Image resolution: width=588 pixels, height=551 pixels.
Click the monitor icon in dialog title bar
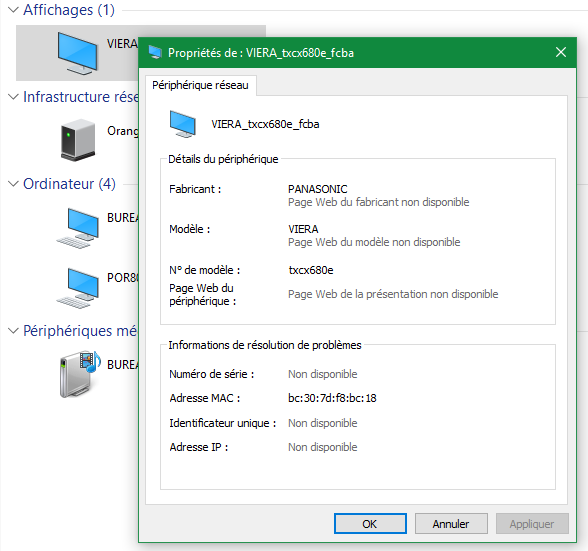(x=155, y=53)
